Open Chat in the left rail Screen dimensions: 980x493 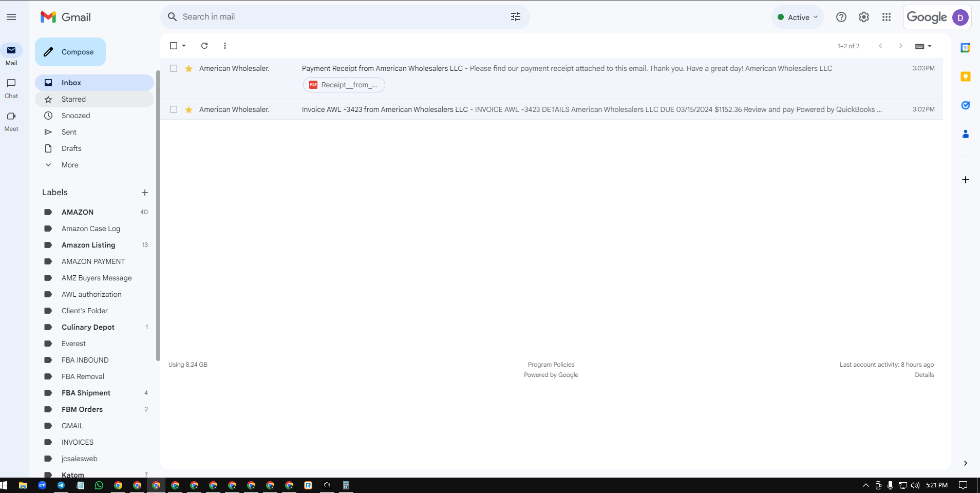[11, 88]
